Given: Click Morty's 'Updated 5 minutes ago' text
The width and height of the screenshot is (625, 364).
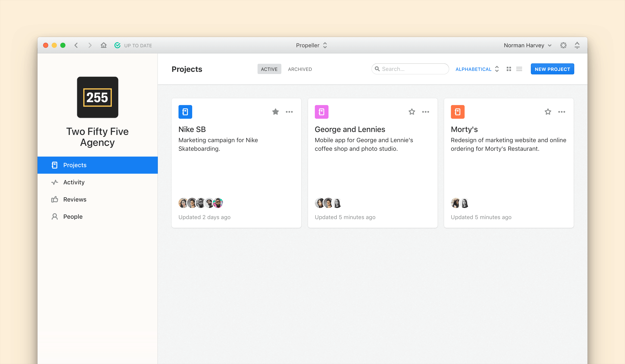Looking at the screenshot, I should (481, 217).
